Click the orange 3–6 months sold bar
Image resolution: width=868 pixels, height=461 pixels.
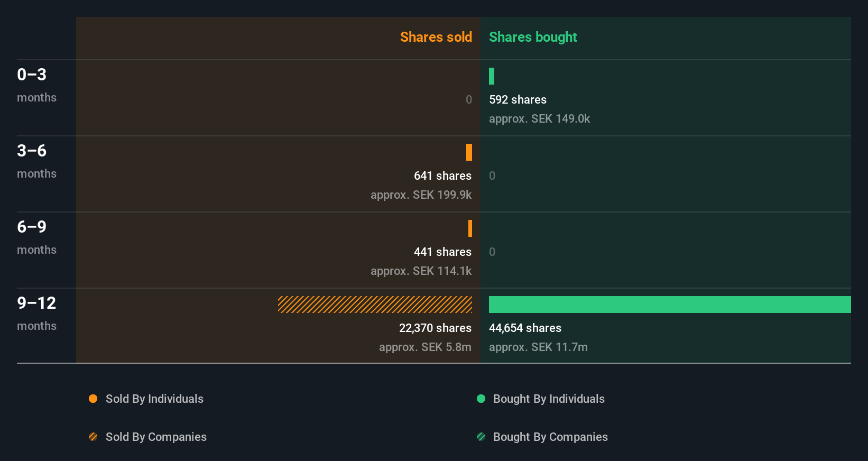(469, 152)
